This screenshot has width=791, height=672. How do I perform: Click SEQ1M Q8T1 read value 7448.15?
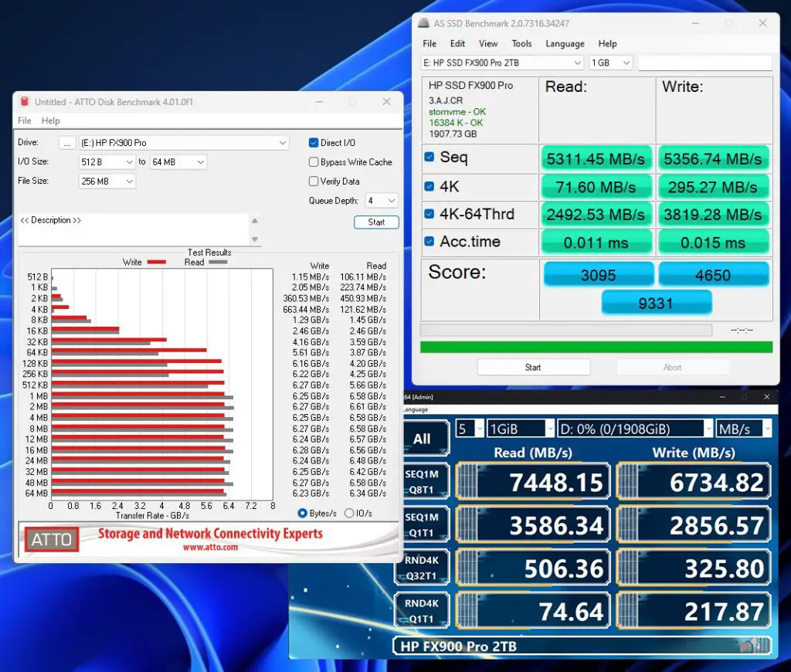pos(533,482)
